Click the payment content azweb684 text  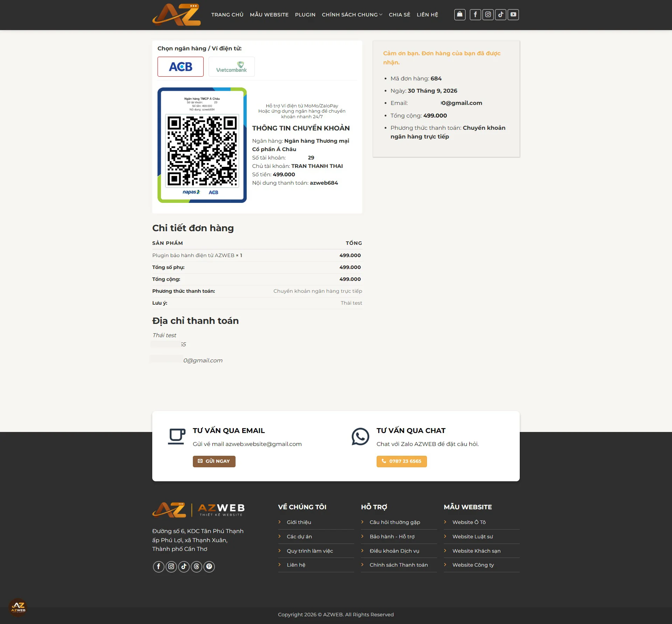(x=324, y=183)
